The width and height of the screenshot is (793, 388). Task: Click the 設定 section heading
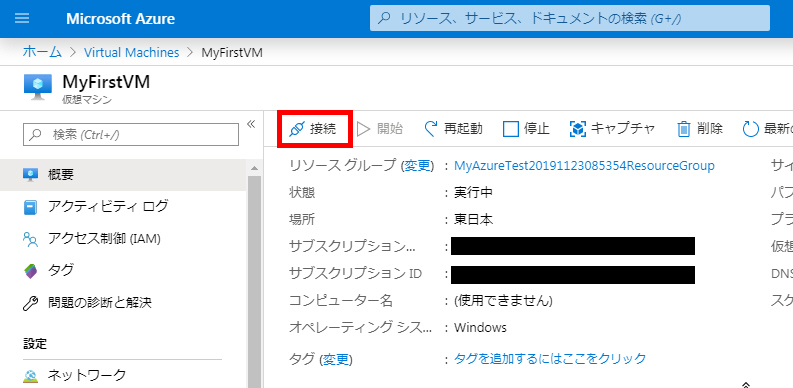pyautogui.click(x=35, y=344)
